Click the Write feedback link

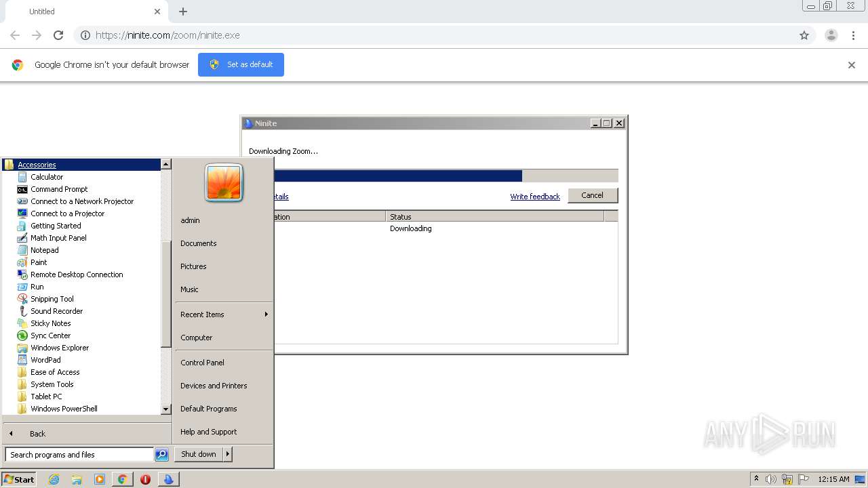tap(535, 197)
